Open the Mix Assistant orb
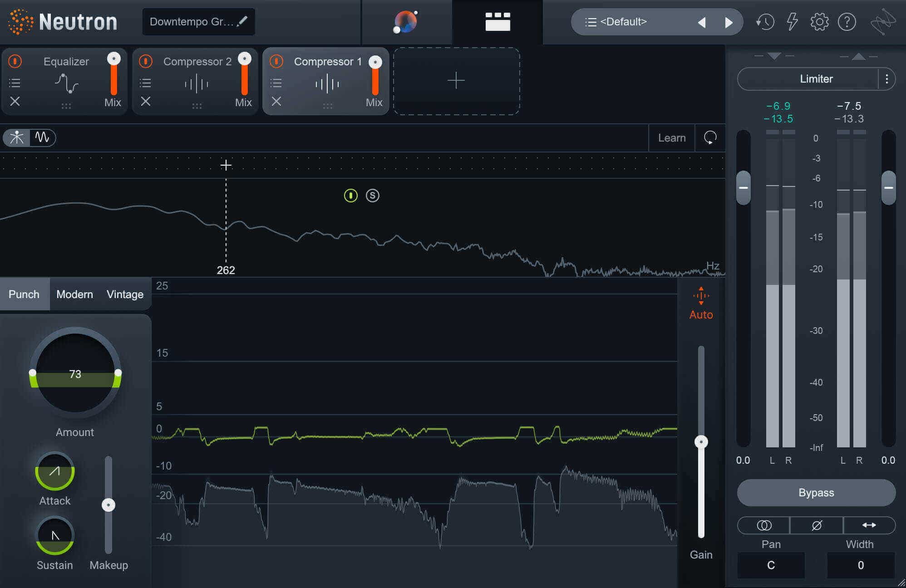Screen dimensions: 906x588 [405, 22]
